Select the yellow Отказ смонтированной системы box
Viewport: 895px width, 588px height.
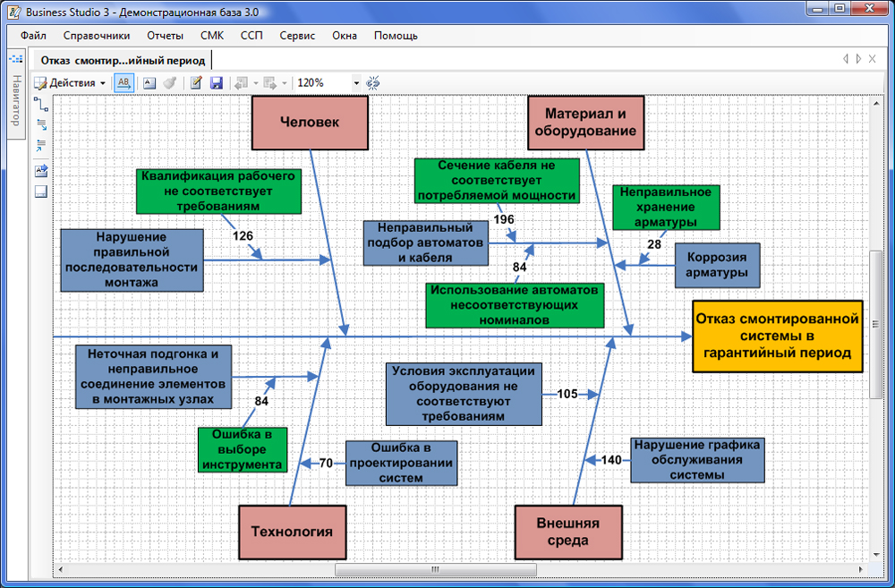coord(777,336)
